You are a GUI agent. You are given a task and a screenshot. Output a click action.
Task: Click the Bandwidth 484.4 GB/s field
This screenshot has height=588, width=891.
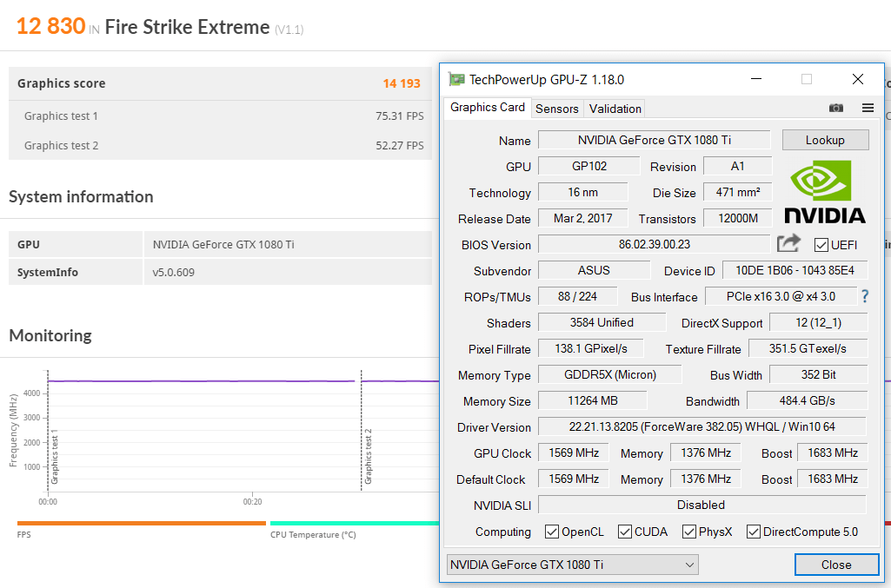click(807, 400)
